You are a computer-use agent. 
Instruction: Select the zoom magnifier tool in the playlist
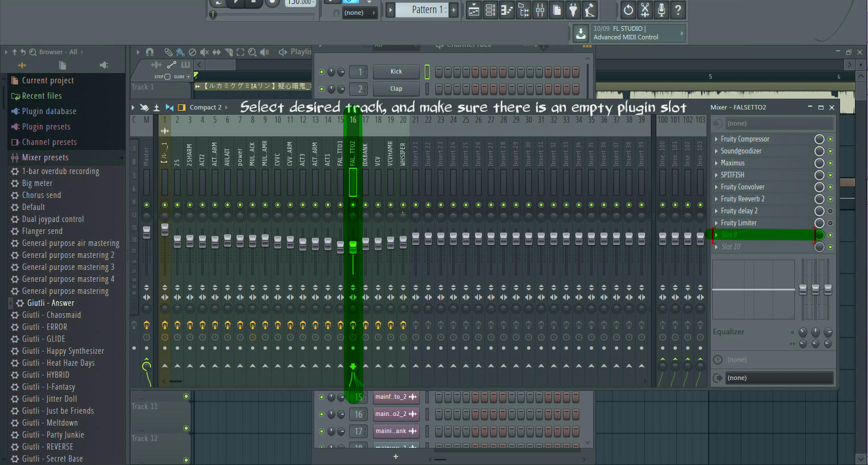point(253,52)
